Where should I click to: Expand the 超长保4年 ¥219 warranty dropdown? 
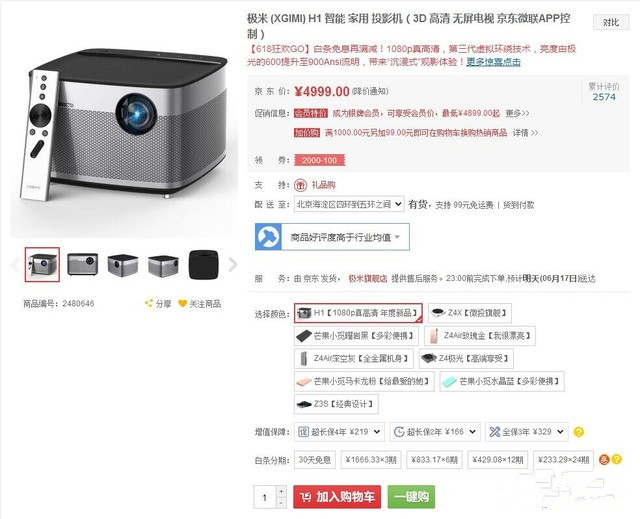coord(339,432)
